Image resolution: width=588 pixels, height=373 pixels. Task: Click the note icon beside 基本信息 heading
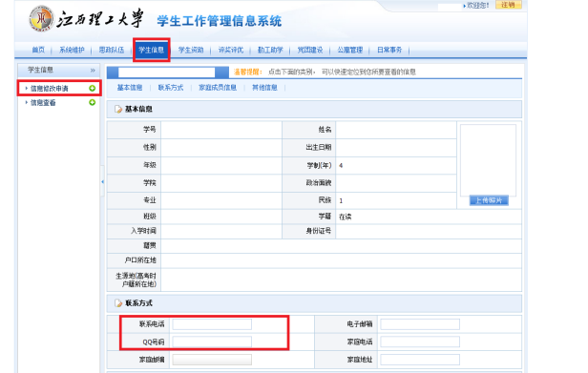pyautogui.click(x=118, y=109)
